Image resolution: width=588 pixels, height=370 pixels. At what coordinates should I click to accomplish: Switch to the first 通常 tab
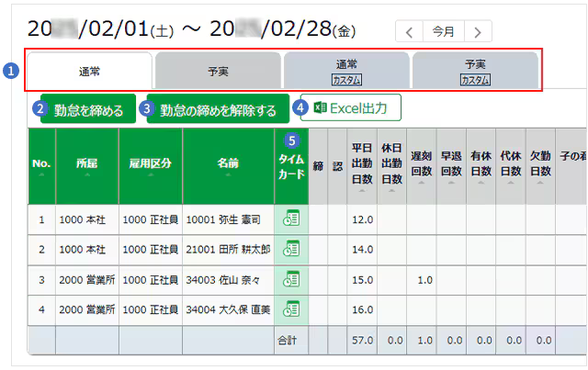(x=89, y=70)
